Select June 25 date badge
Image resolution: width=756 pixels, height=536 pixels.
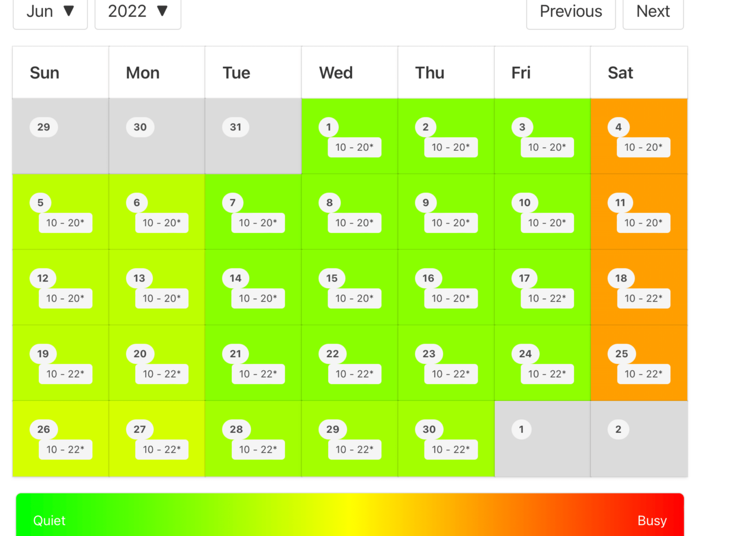pos(622,354)
